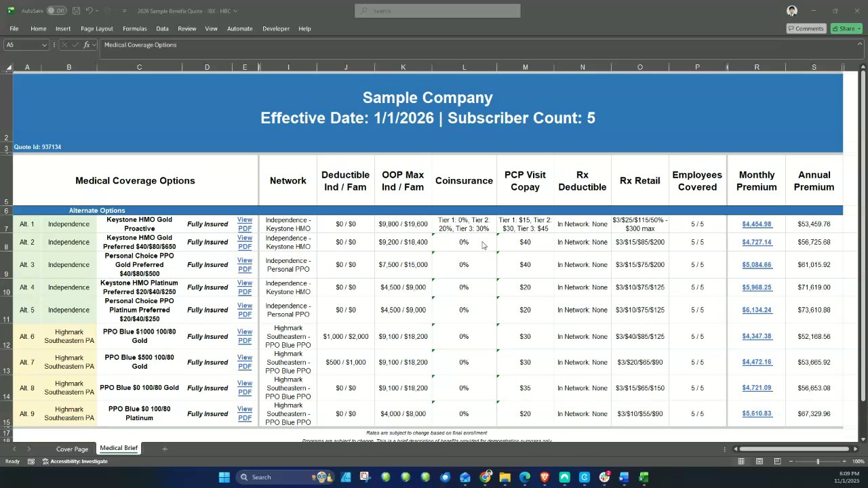Toggle the AutoSave switch
The image size is (868, 488).
56,11
